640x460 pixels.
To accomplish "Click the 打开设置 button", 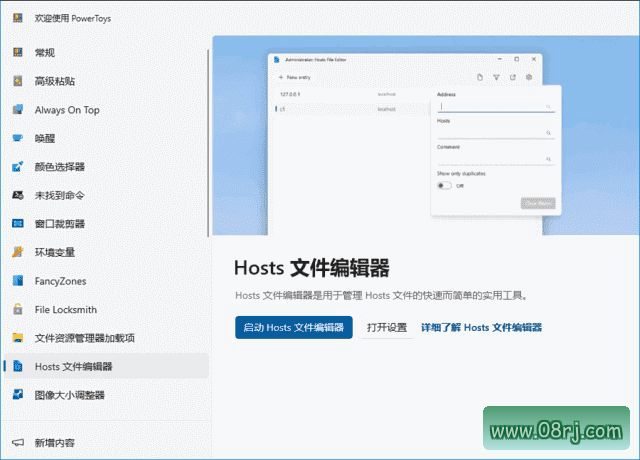I will [x=387, y=327].
